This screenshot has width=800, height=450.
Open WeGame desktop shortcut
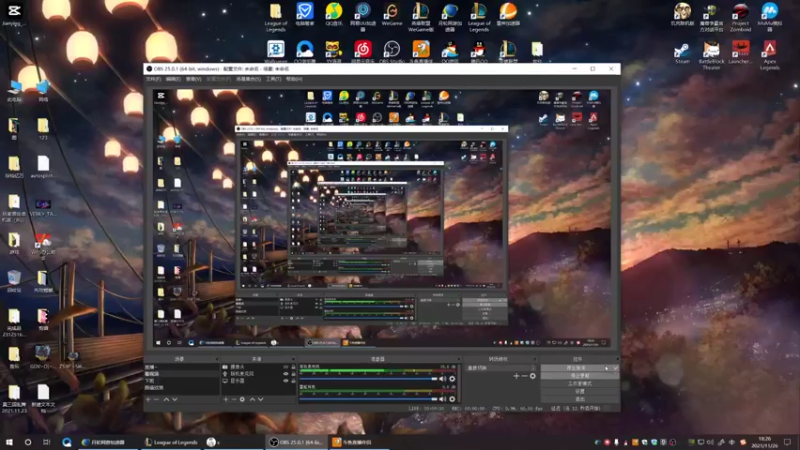click(x=392, y=14)
